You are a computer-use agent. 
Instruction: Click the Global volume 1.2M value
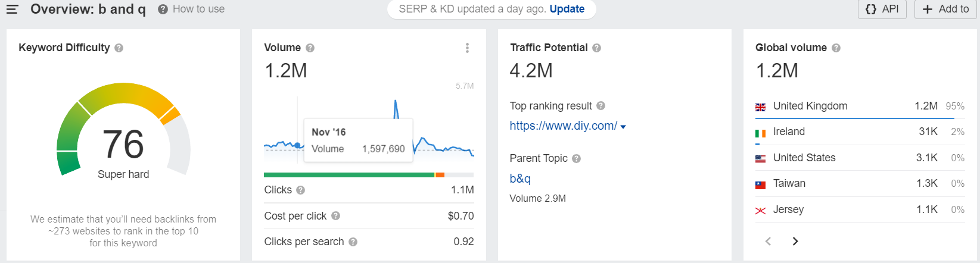coord(777,71)
